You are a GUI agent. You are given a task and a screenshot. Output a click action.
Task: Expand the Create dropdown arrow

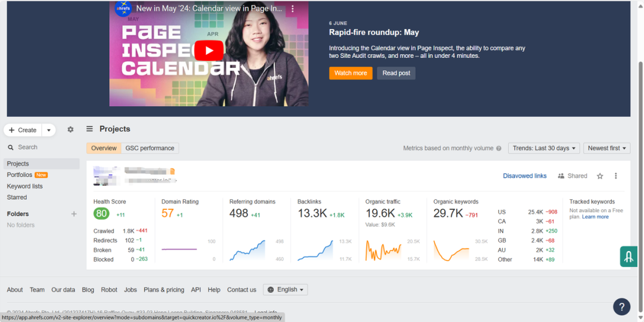coord(48,130)
